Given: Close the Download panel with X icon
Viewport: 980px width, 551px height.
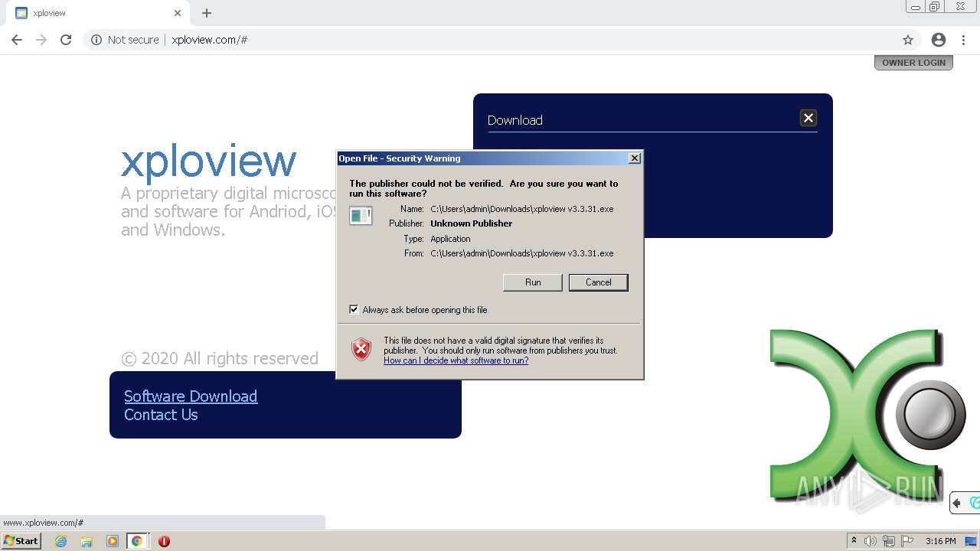Looking at the screenshot, I should (x=808, y=118).
